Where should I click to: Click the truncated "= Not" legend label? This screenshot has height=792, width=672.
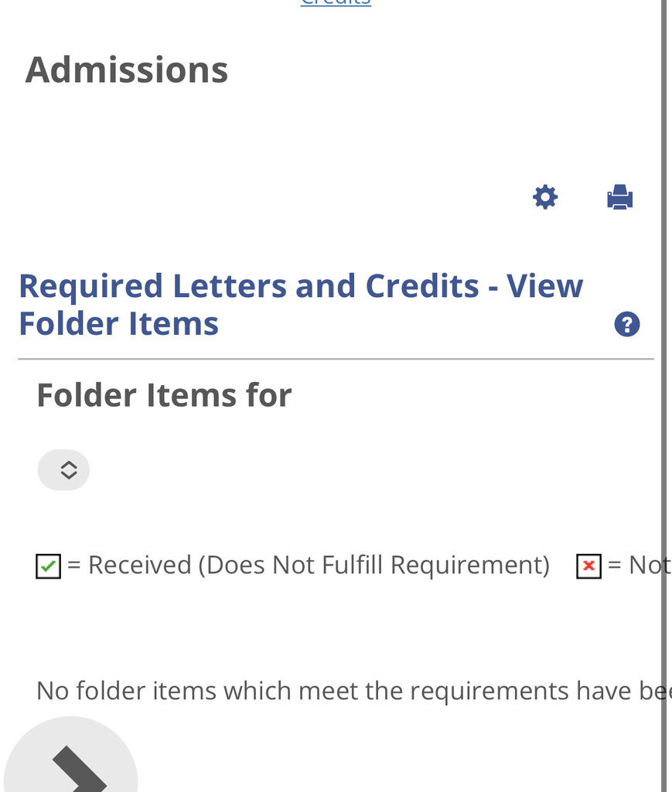click(x=637, y=565)
